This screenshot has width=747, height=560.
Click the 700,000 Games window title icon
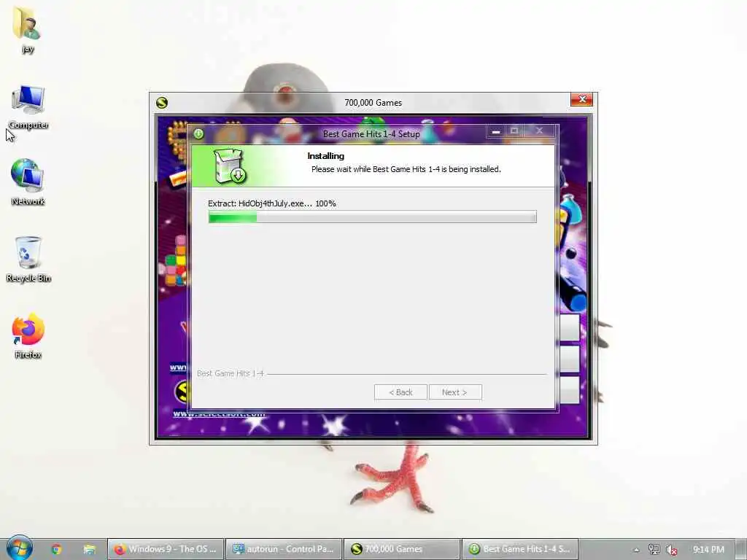162,102
